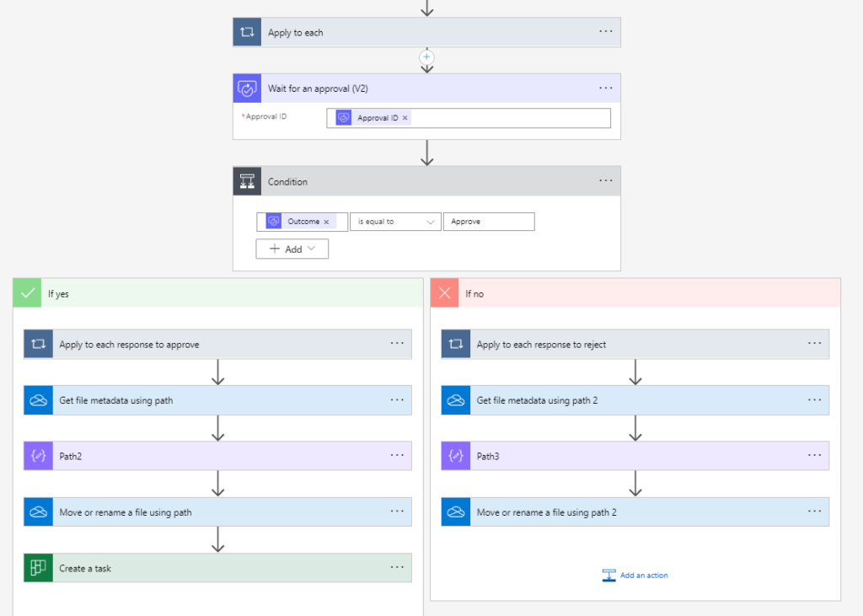Click the Apply to each loop icon

click(247, 32)
